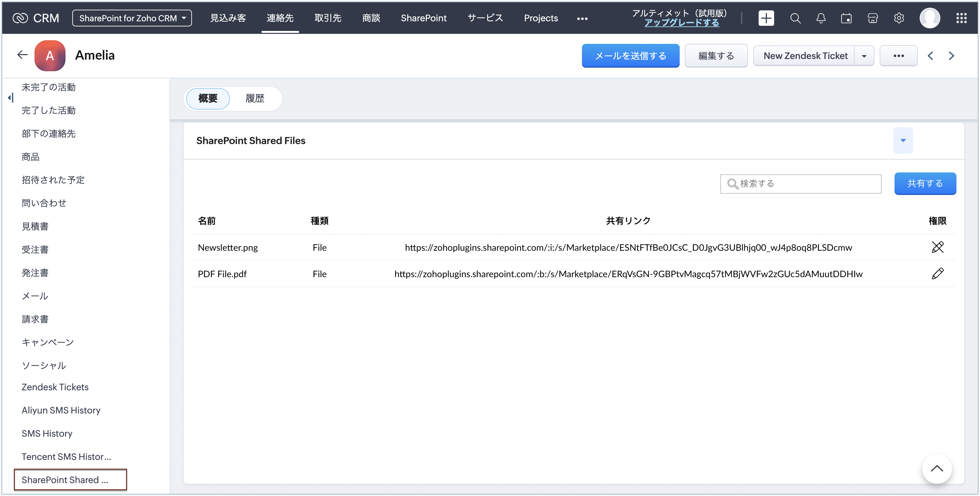The height and width of the screenshot is (496, 980).
Task: Open the notifications bell
Action: pyautogui.click(x=821, y=18)
